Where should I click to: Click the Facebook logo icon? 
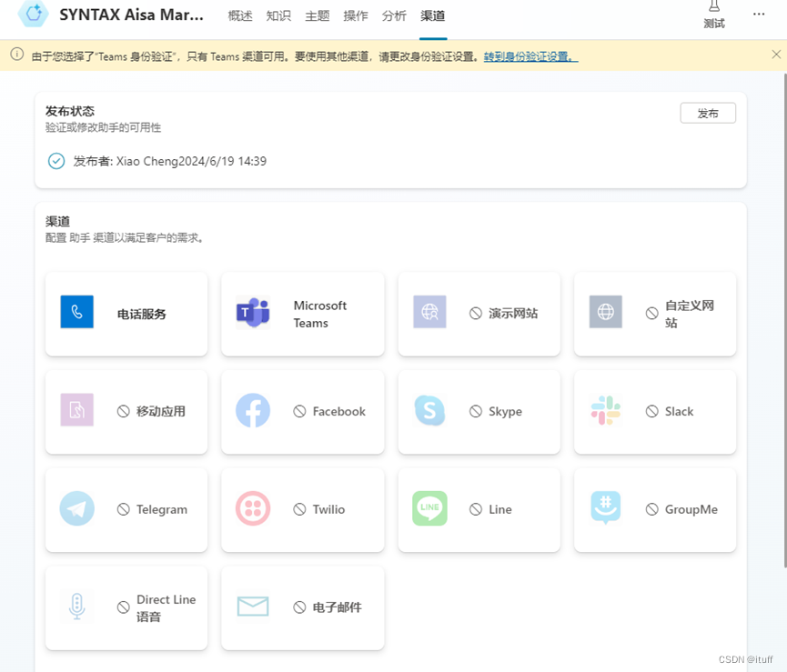coord(253,410)
